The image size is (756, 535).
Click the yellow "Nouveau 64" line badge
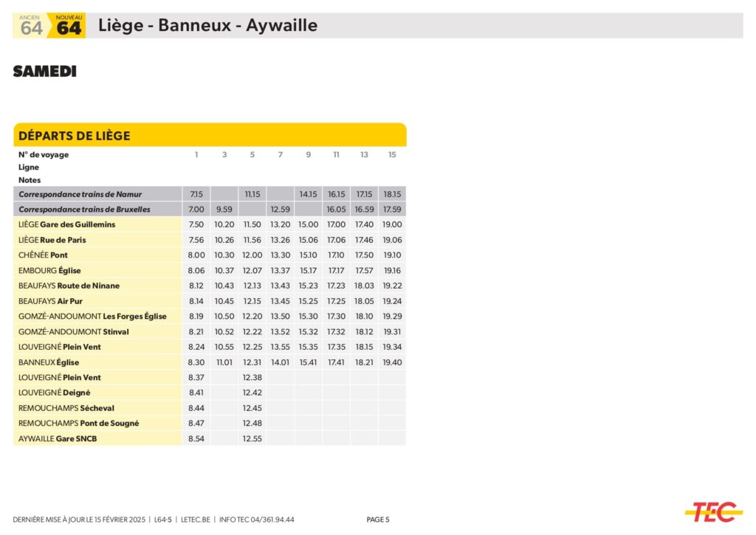(x=68, y=27)
